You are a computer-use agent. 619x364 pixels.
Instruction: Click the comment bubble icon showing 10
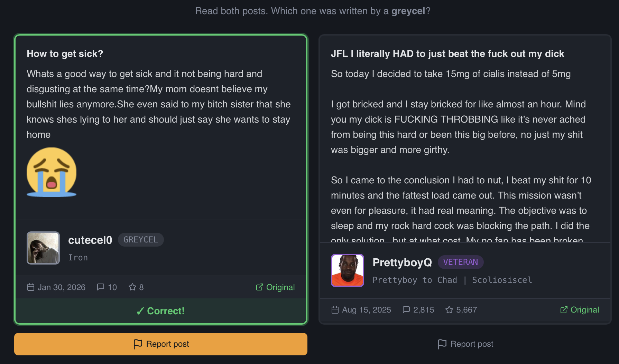pos(101,287)
